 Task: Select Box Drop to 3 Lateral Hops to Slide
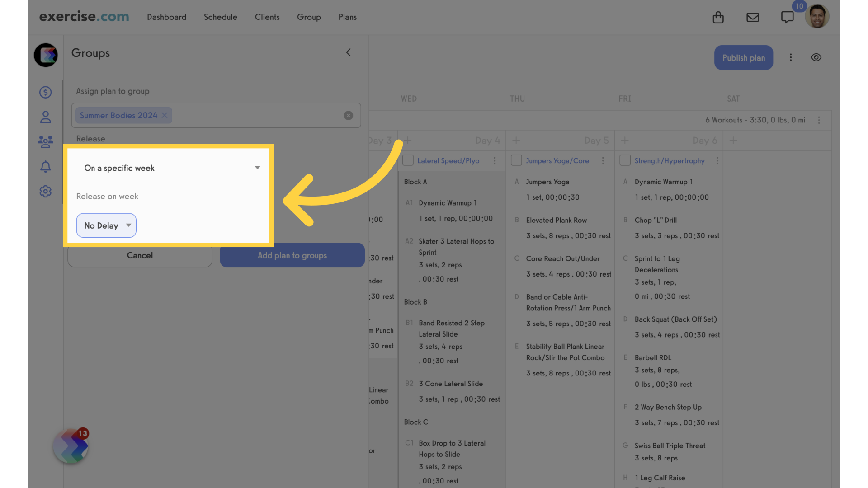pos(452,449)
